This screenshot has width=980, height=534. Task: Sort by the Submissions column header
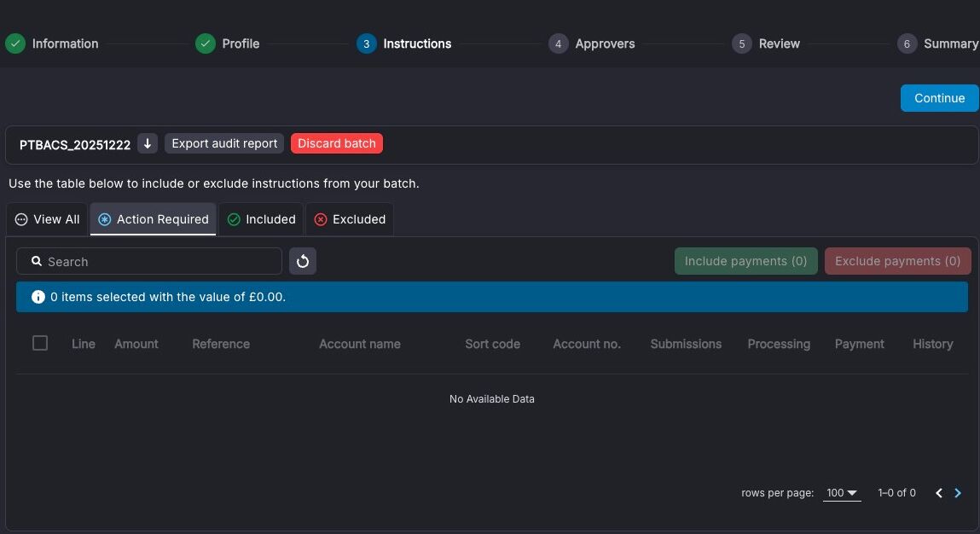(686, 344)
